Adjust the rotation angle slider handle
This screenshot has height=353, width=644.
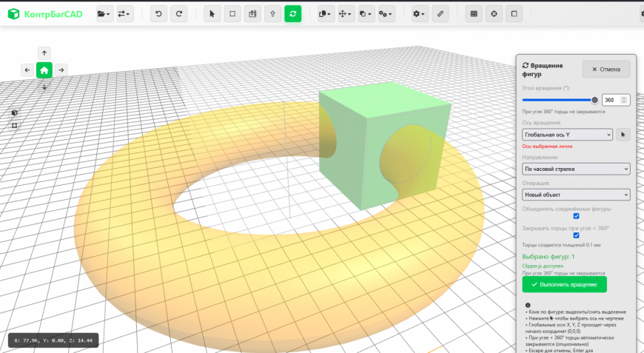pos(594,100)
